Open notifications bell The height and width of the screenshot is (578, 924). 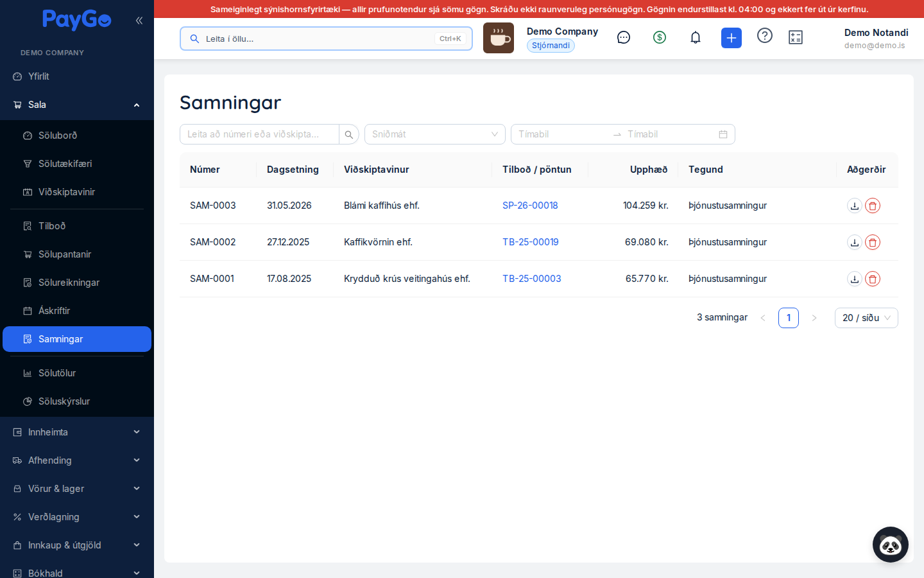point(696,37)
